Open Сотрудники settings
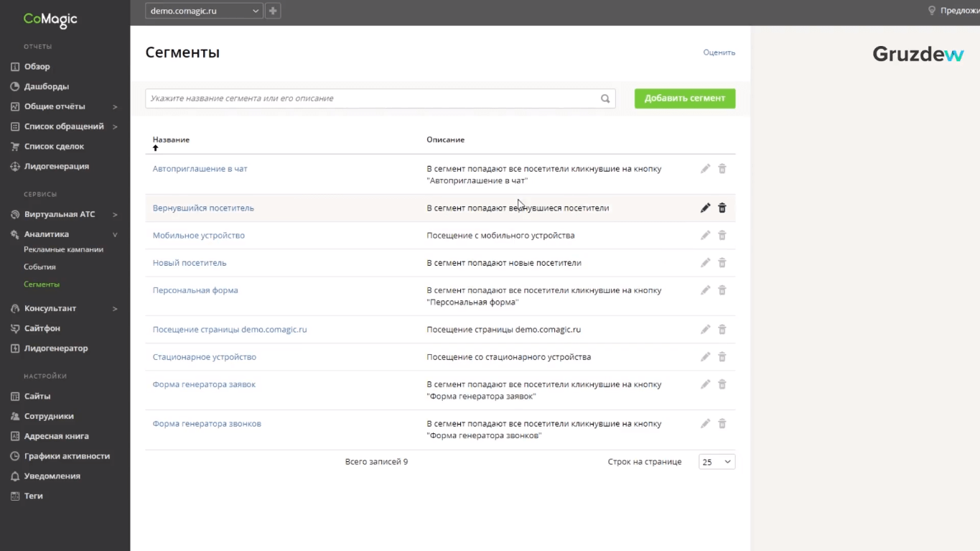 pyautogui.click(x=49, y=416)
